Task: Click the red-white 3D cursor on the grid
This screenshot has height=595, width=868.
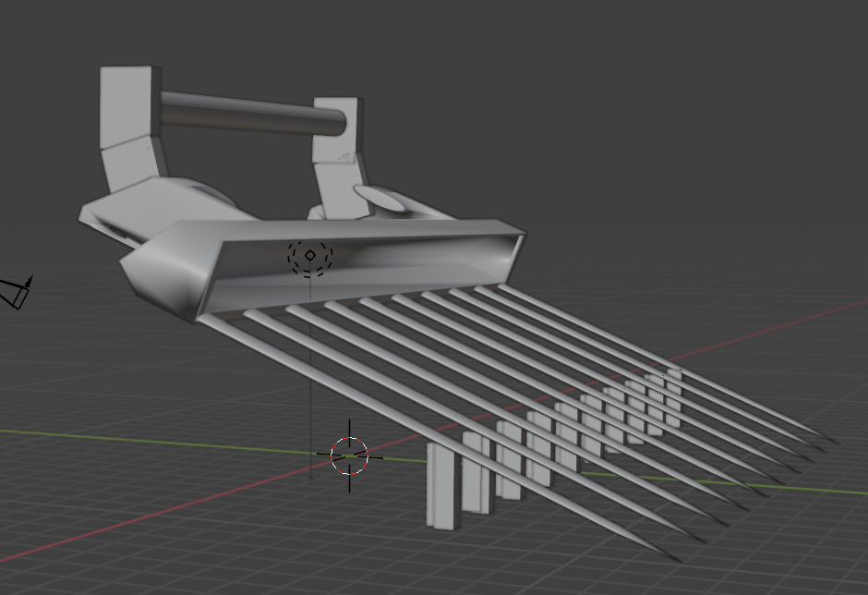Action: click(349, 455)
